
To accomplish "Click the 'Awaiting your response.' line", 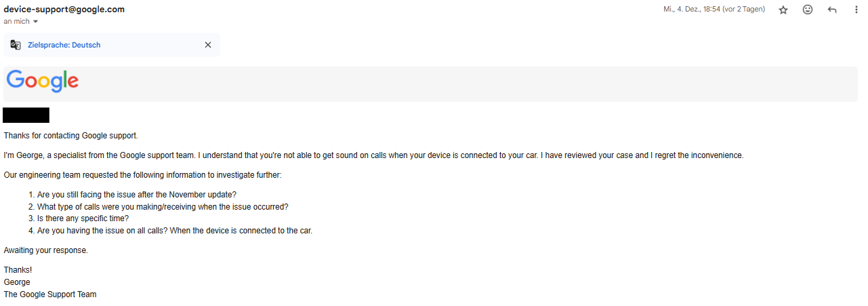I will click(x=46, y=250).
